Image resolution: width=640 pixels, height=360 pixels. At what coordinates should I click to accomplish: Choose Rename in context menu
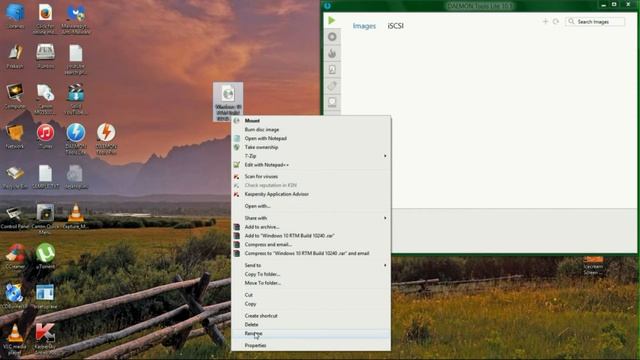311,333
